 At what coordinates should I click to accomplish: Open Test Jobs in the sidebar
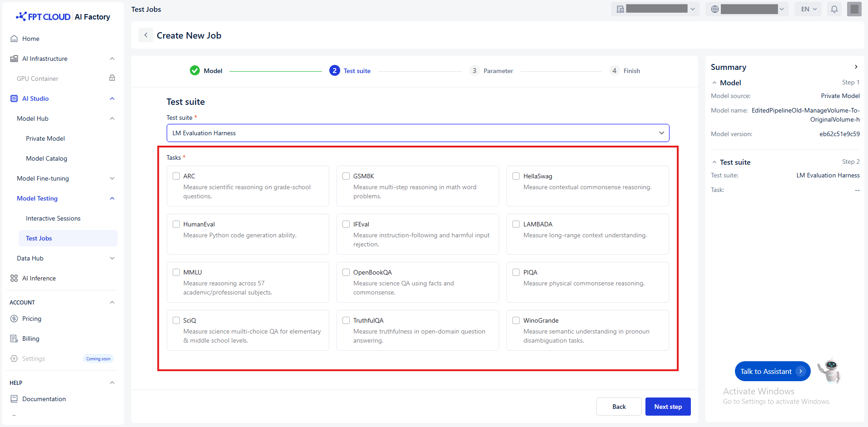coord(39,238)
